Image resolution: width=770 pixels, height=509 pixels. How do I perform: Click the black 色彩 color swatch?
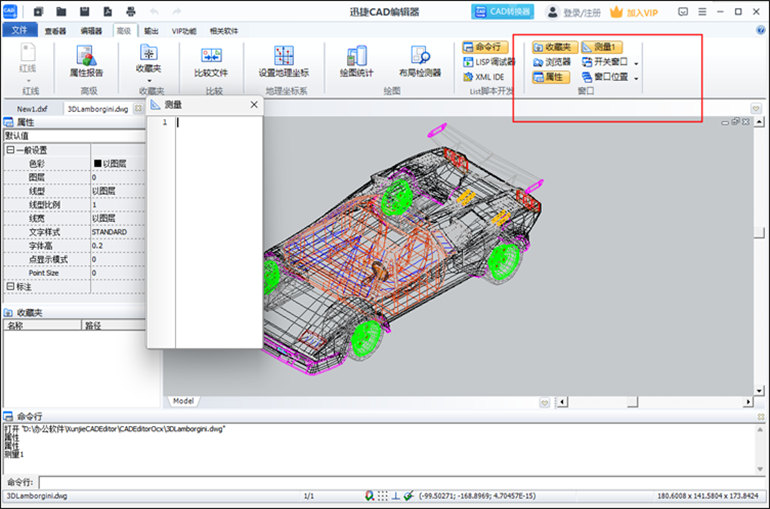click(97, 163)
